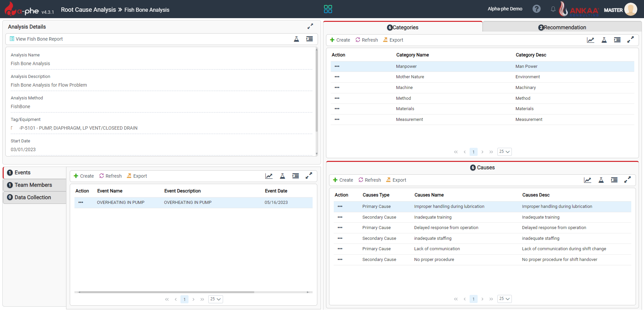Expand the Analysis Details panel
This screenshot has width=644, height=310.
point(310,26)
